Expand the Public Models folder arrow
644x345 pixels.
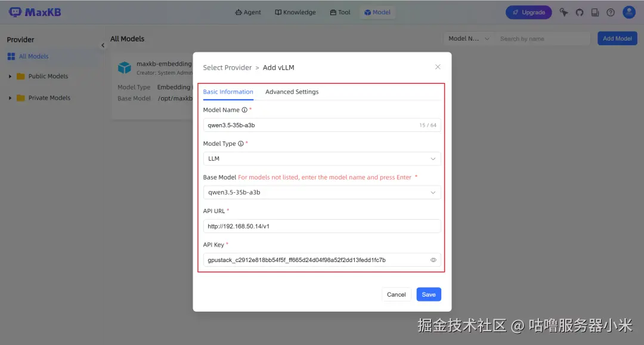pos(10,76)
